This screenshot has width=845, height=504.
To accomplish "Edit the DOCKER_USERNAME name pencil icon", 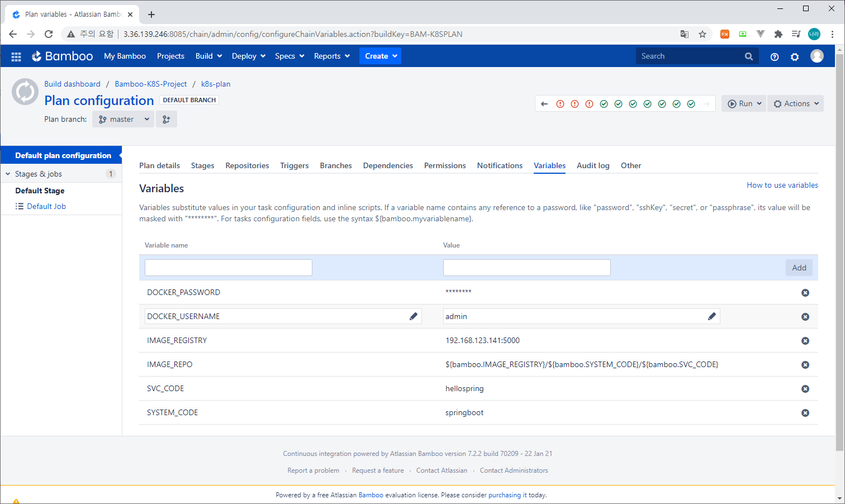I will (414, 316).
